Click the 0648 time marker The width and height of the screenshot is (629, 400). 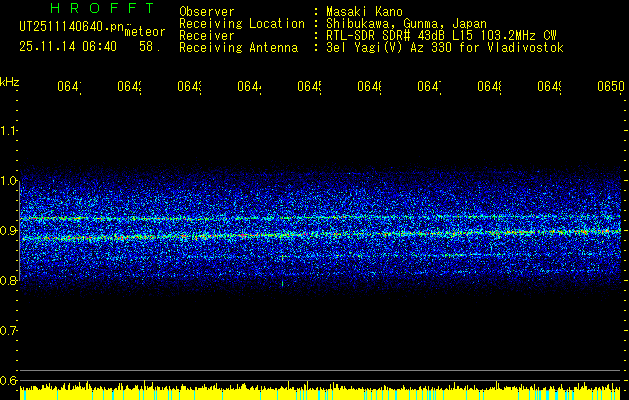[x=489, y=86]
